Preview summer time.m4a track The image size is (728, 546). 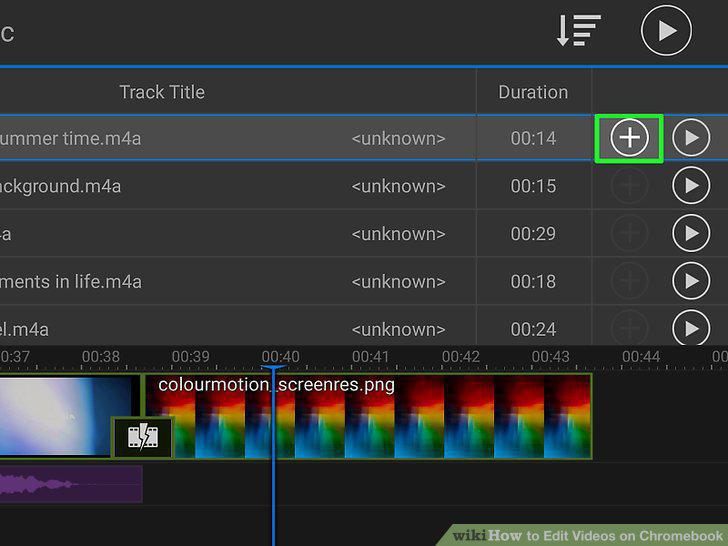pyautogui.click(x=691, y=138)
